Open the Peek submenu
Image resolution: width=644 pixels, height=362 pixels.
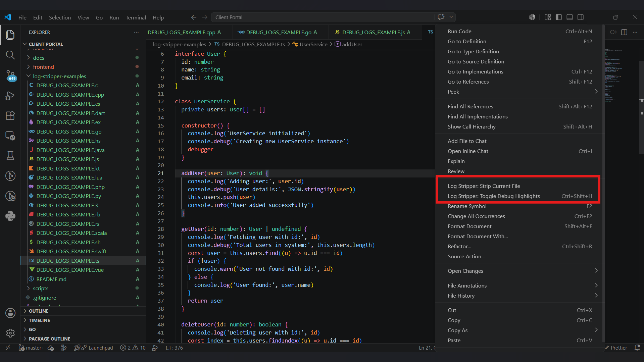click(x=519, y=92)
